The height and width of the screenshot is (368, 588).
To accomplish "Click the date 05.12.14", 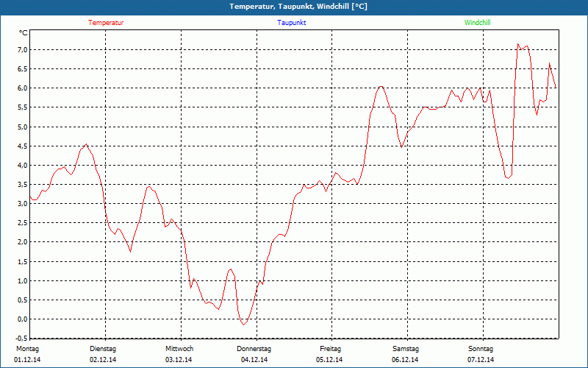I will [329, 360].
